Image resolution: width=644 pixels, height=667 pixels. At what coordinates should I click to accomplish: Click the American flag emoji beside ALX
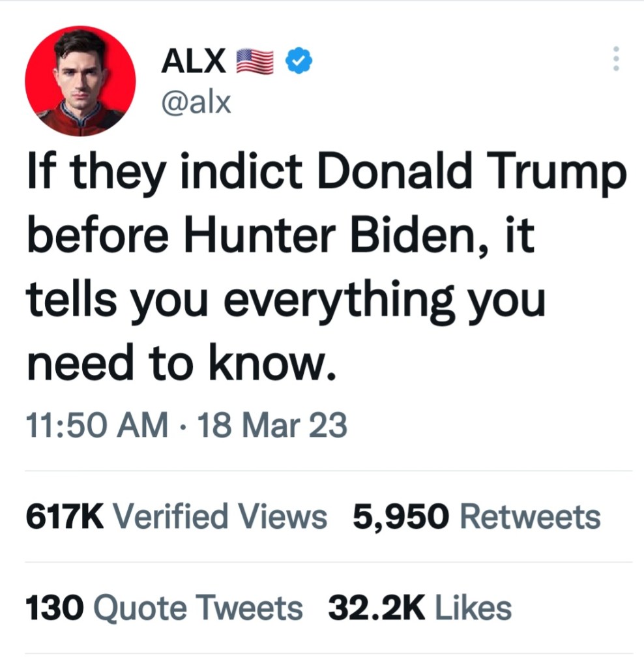pyautogui.click(x=254, y=62)
